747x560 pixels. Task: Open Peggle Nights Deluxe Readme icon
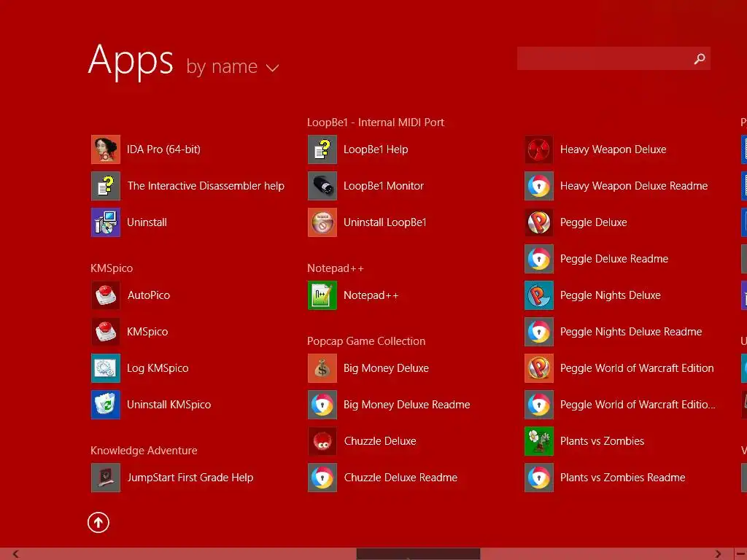(539, 332)
